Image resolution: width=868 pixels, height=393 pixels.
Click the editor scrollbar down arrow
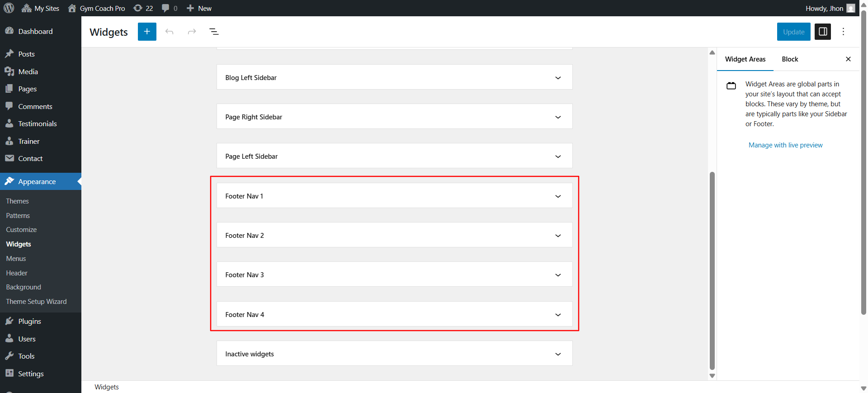(x=712, y=376)
